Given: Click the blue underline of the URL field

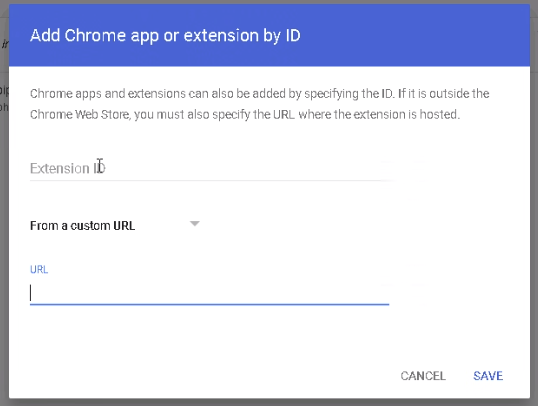Looking at the screenshot, I should point(209,304).
